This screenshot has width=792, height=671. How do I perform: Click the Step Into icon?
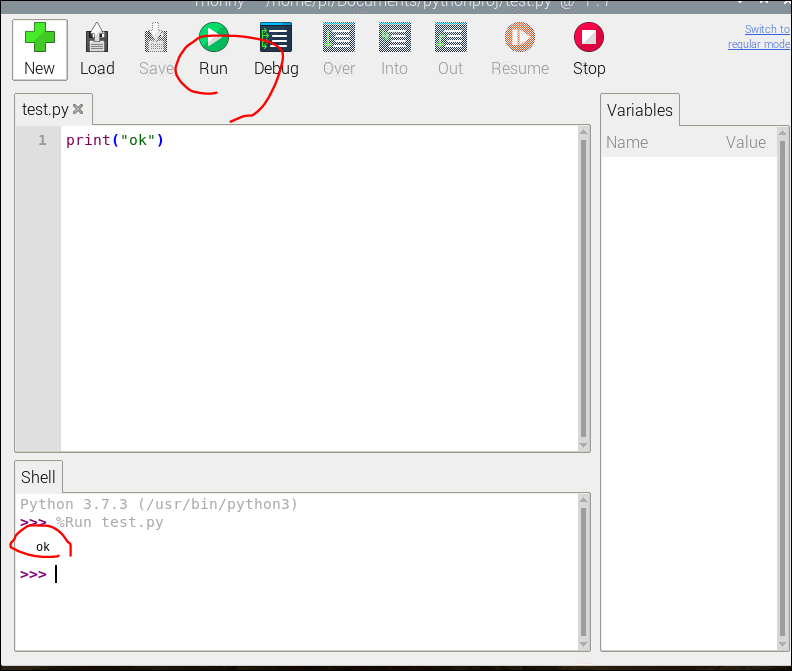(x=394, y=37)
